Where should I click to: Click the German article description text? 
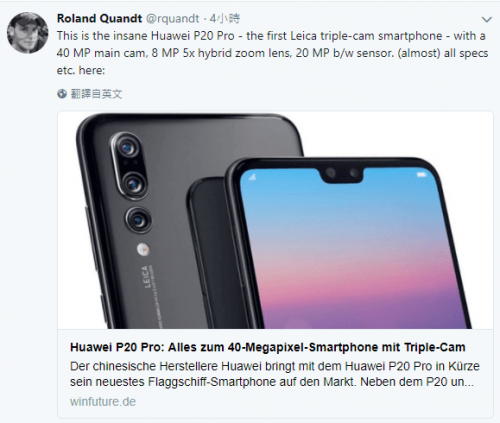[x=275, y=374]
